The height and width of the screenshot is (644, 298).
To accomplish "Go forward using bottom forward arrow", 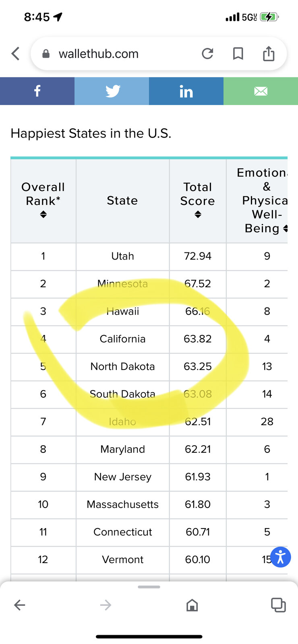I will pyautogui.click(x=106, y=605).
